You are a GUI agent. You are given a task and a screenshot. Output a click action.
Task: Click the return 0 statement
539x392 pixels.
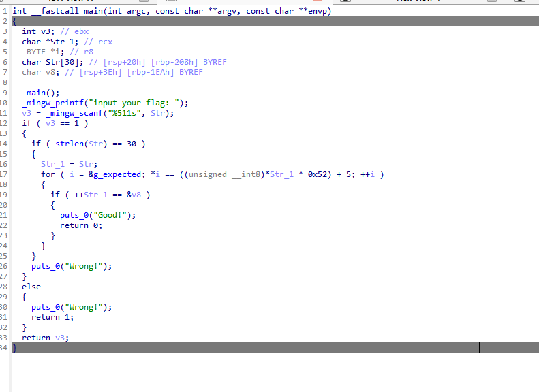click(x=81, y=225)
